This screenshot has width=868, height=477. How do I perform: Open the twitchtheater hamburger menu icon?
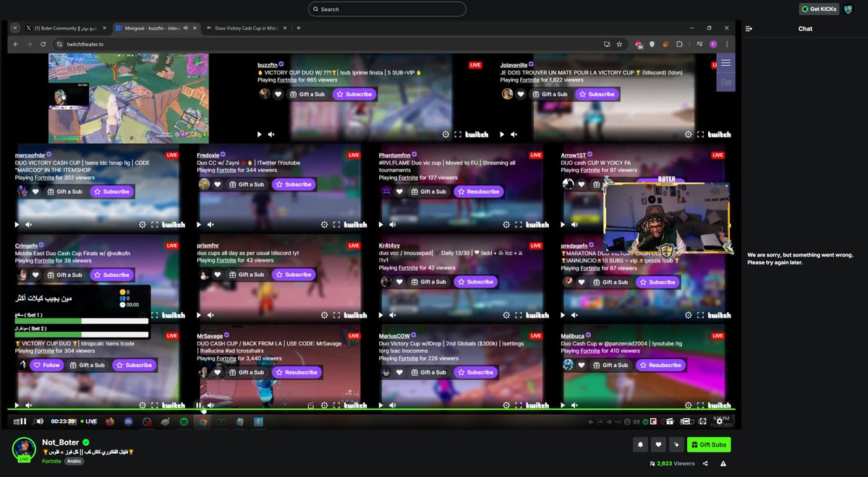click(x=726, y=63)
